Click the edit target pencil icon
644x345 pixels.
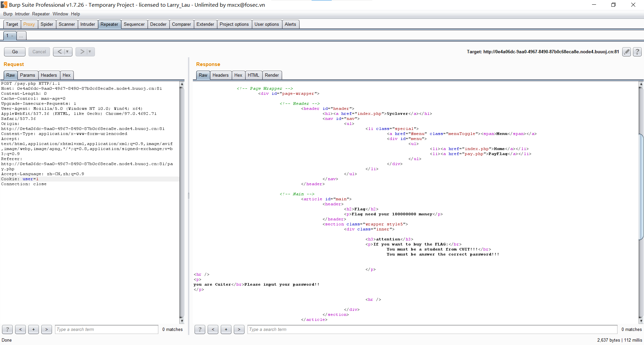[626, 52]
